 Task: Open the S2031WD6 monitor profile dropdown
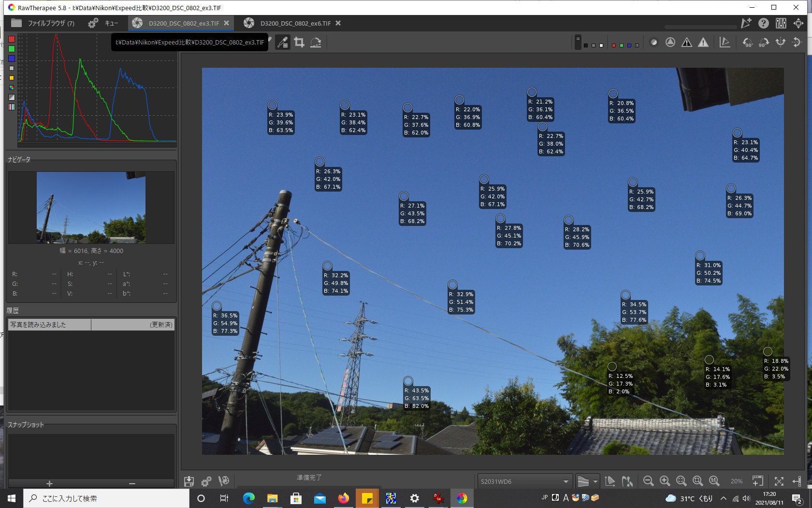[525, 481]
